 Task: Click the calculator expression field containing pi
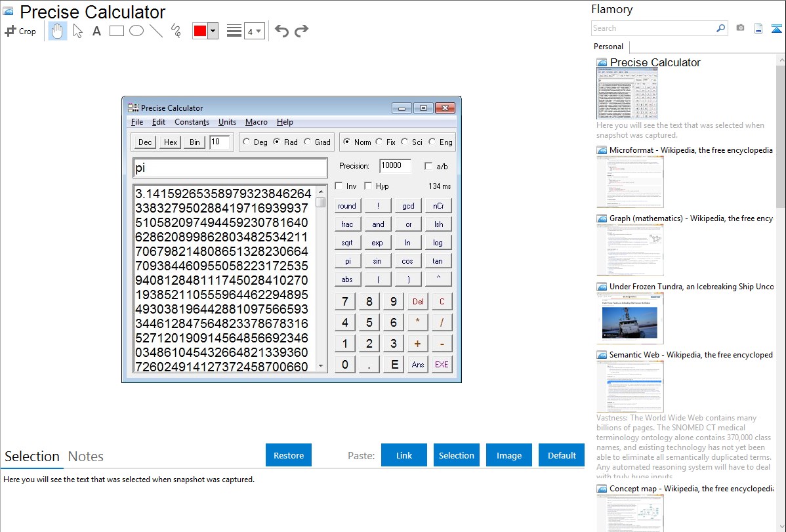(x=230, y=167)
